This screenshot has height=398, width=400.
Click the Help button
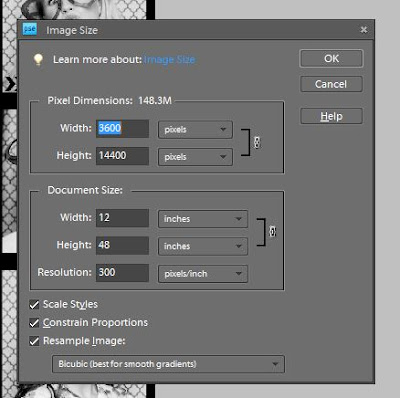pos(331,116)
